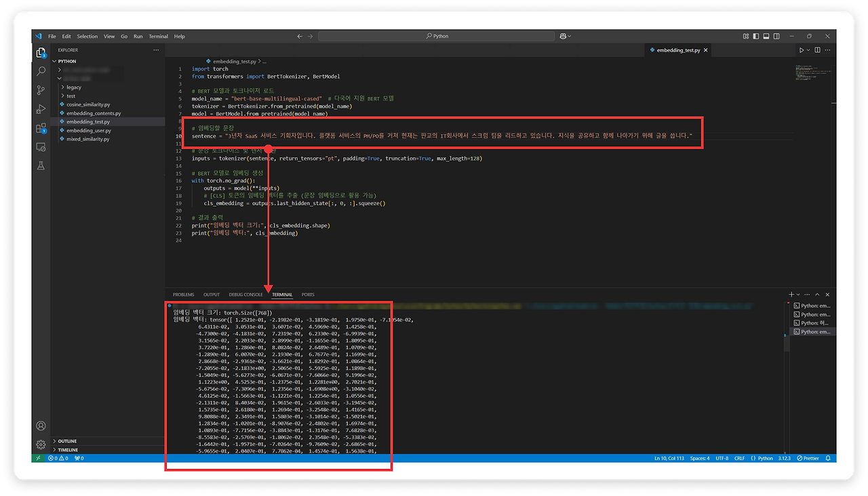This screenshot has width=868, height=496.
Task: Change line endings via CRLF
Action: click(x=740, y=459)
